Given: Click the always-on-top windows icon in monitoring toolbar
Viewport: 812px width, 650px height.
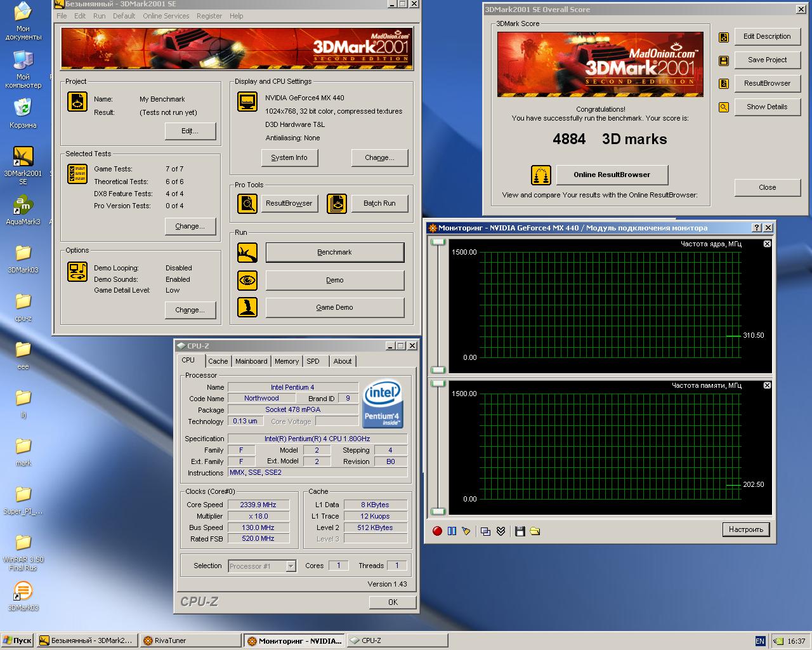Looking at the screenshot, I should [486, 531].
